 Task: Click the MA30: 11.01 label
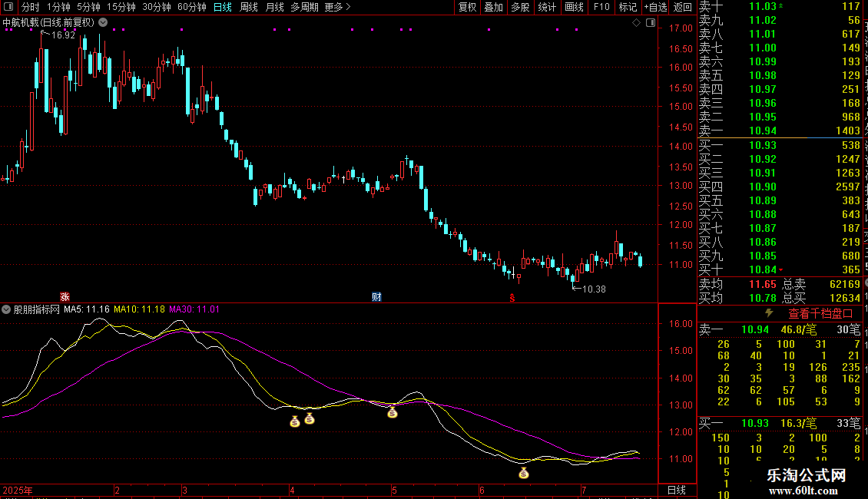(194, 309)
